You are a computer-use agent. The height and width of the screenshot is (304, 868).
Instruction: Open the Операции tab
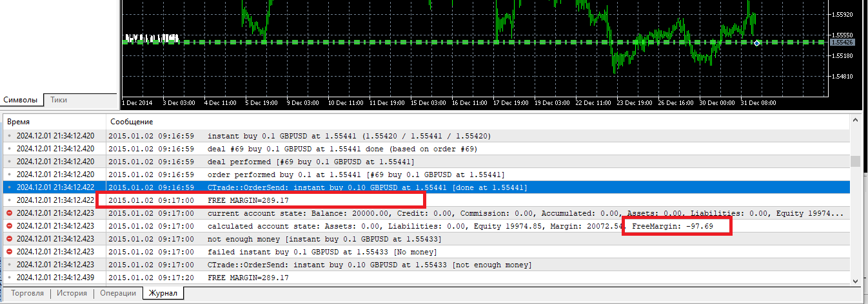(x=117, y=293)
